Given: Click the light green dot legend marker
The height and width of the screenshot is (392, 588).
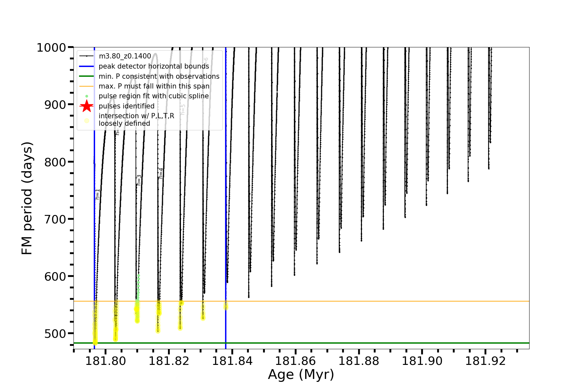Looking at the screenshot, I should 87,96.
